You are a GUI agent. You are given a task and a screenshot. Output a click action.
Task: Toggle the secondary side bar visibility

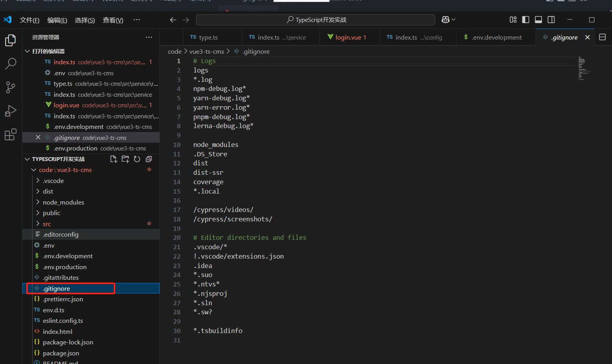click(551, 20)
